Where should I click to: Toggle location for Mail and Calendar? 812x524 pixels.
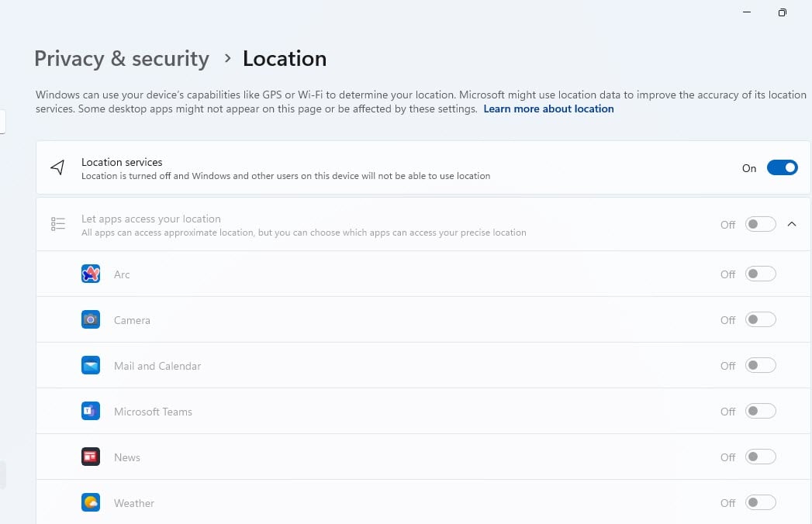761,366
